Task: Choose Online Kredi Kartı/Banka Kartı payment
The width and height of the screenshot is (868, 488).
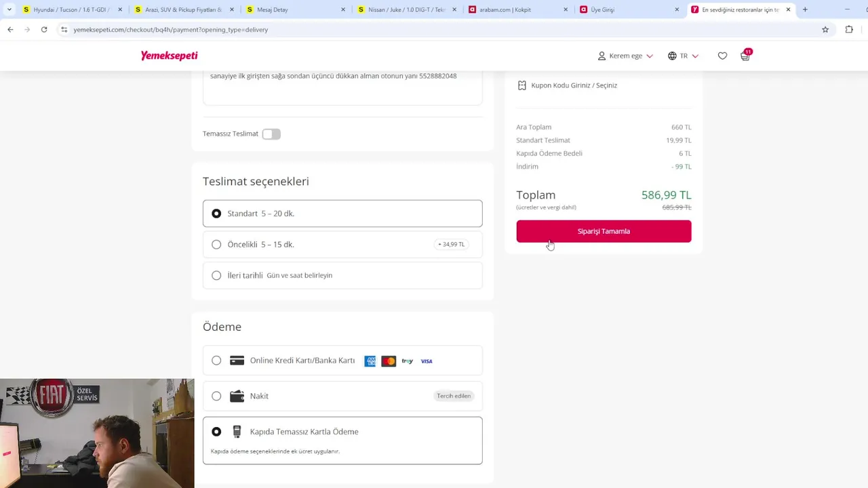Action: [x=216, y=361]
